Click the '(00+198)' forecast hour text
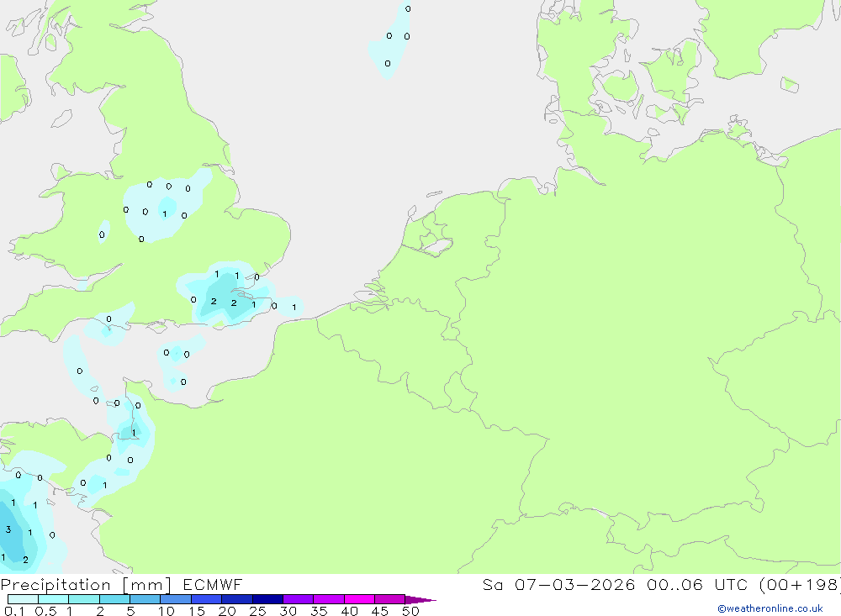Screen dimensions: 841x616 pos(799,584)
